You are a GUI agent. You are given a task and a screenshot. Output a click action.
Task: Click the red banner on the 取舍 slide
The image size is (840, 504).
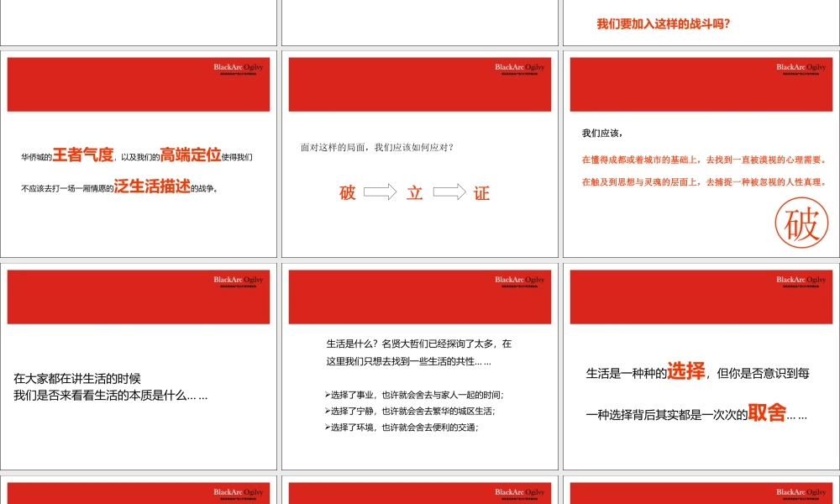699,297
